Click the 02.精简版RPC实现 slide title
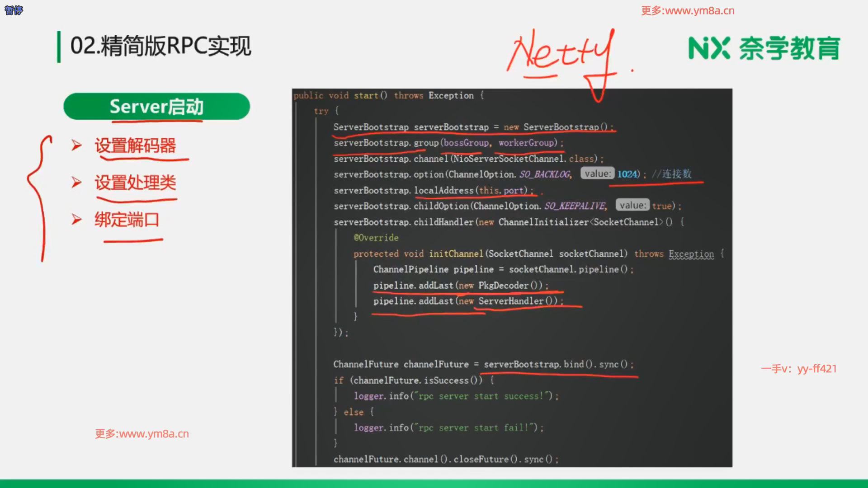868x488 pixels. [160, 46]
